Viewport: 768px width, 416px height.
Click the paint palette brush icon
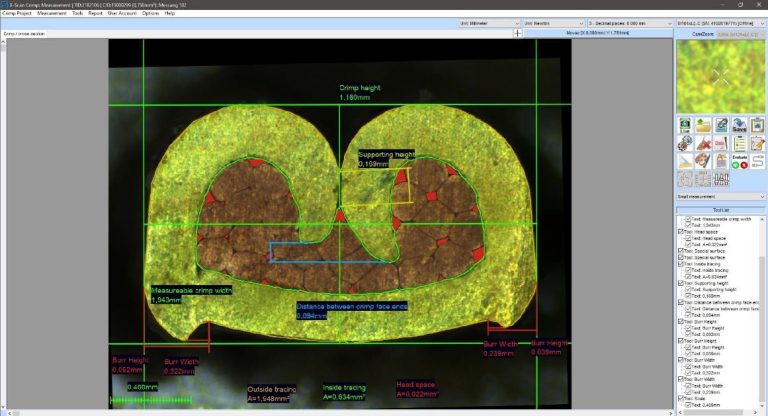pos(703,161)
